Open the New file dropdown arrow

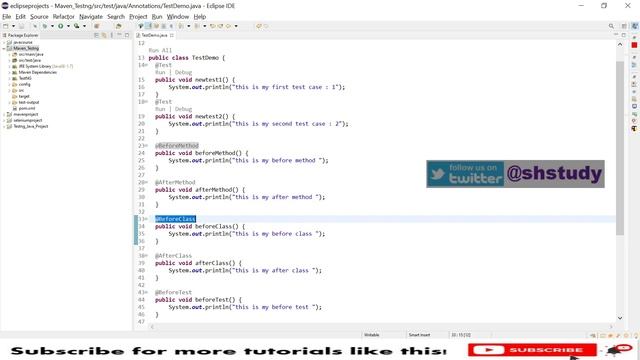(x=13, y=26)
